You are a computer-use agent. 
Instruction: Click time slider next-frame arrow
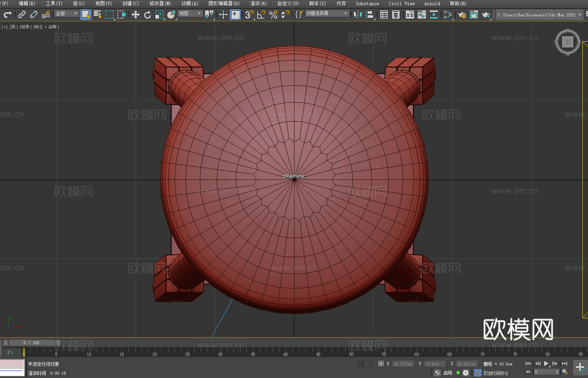coord(58,343)
